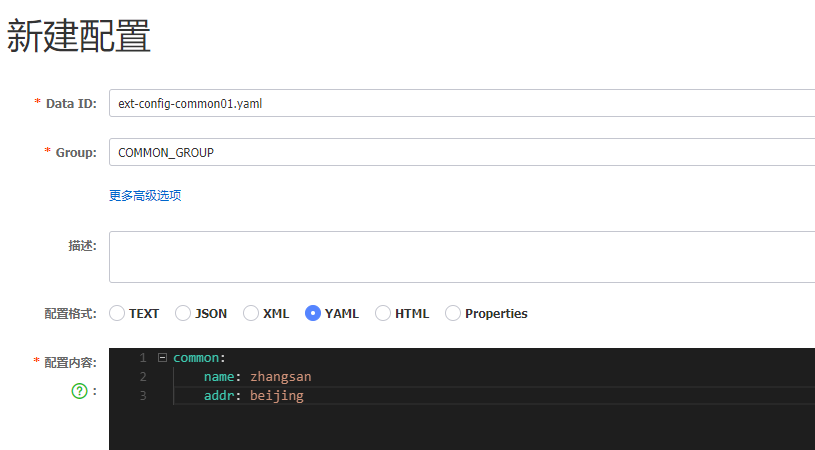
Task: Click the 描述 description text area
Action: (x=462, y=257)
